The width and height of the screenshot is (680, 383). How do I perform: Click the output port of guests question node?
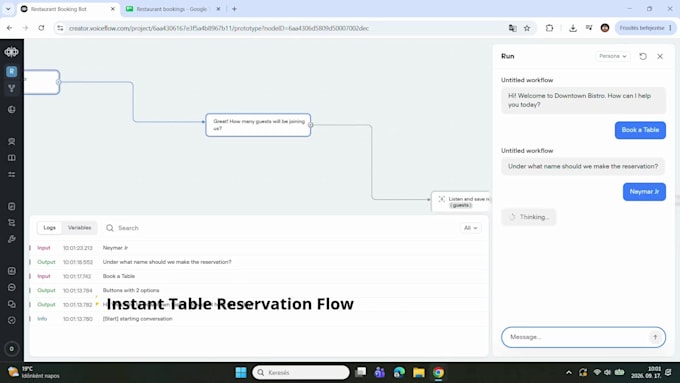click(311, 125)
